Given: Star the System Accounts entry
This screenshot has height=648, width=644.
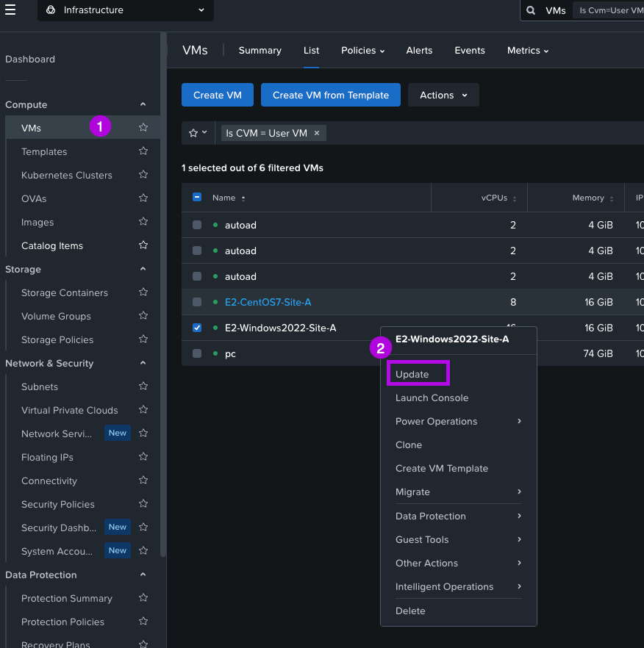Looking at the screenshot, I should coord(143,551).
